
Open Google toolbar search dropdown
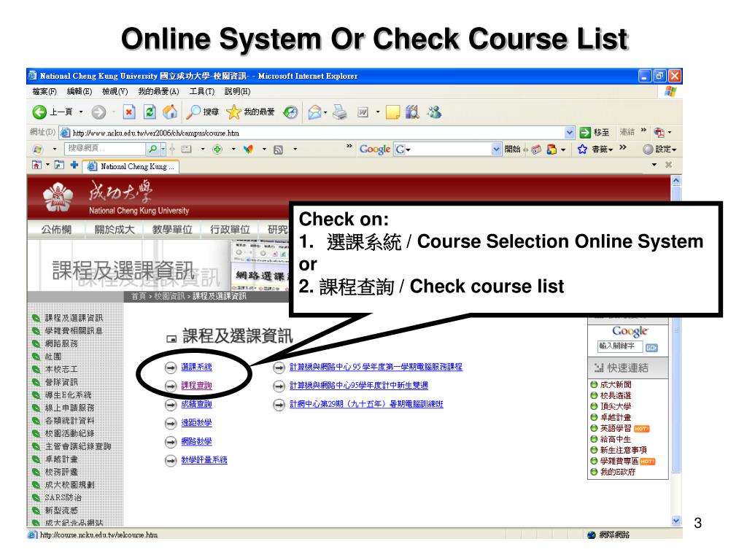pos(496,149)
